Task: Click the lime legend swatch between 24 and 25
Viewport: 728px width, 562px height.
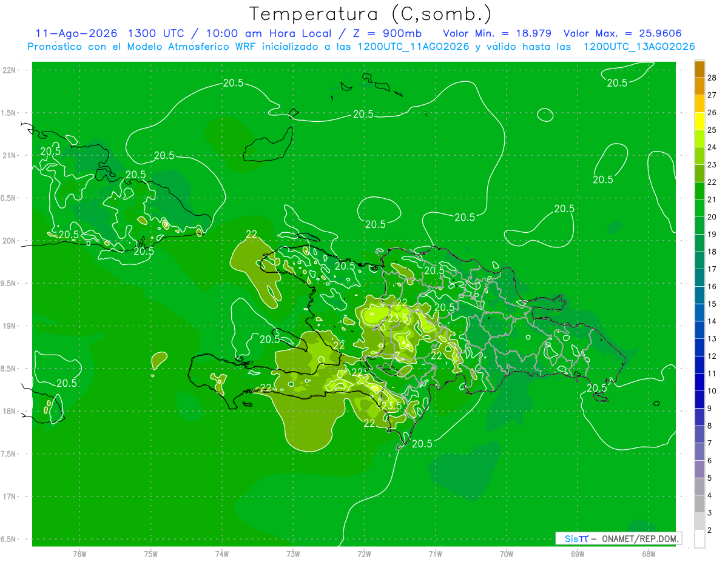Action: point(699,138)
